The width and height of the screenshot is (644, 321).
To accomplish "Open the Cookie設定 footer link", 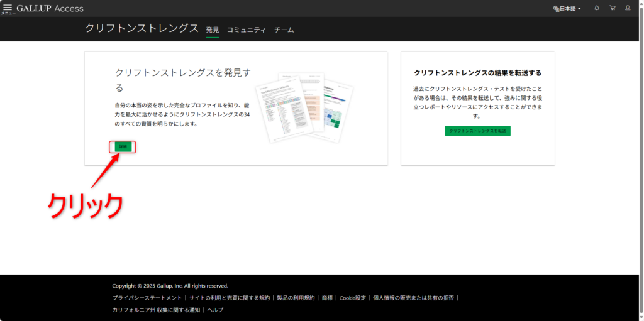I will point(352,298).
